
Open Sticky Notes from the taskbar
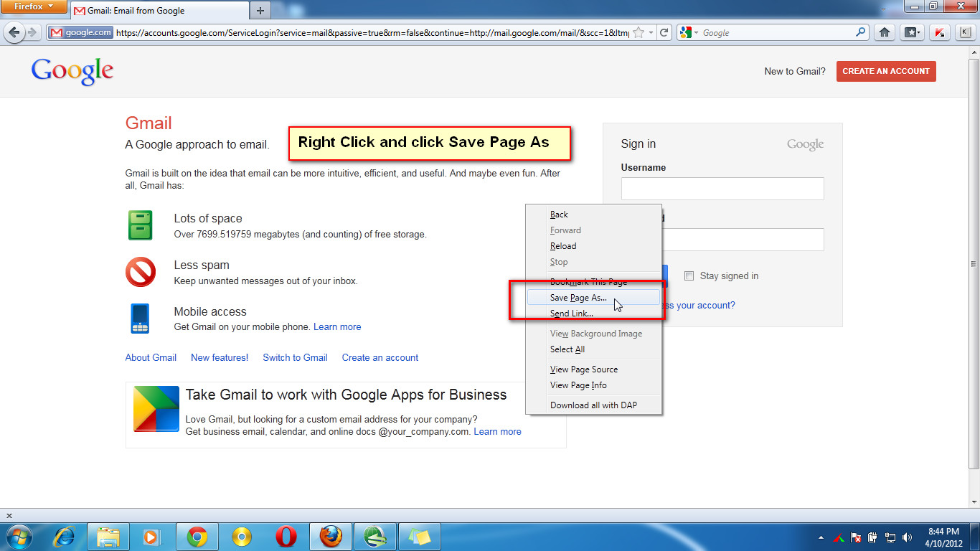click(x=420, y=537)
